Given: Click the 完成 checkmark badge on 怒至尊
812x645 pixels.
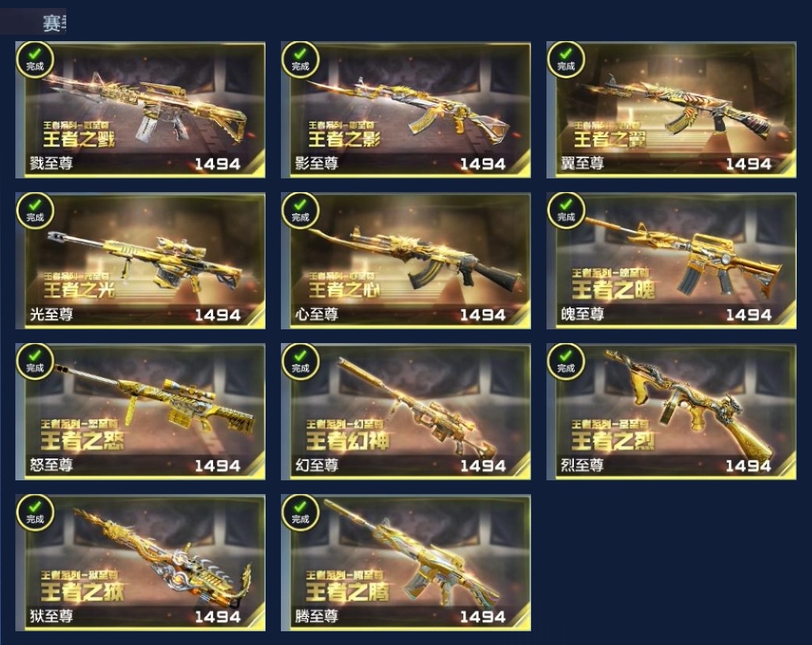Looking at the screenshot, I should click(35, 362).
